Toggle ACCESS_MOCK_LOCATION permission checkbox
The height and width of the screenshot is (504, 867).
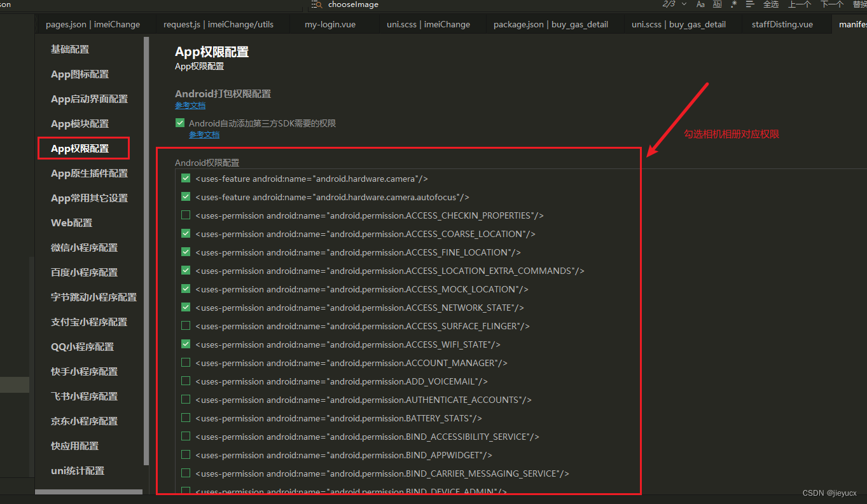coord(186,289)
